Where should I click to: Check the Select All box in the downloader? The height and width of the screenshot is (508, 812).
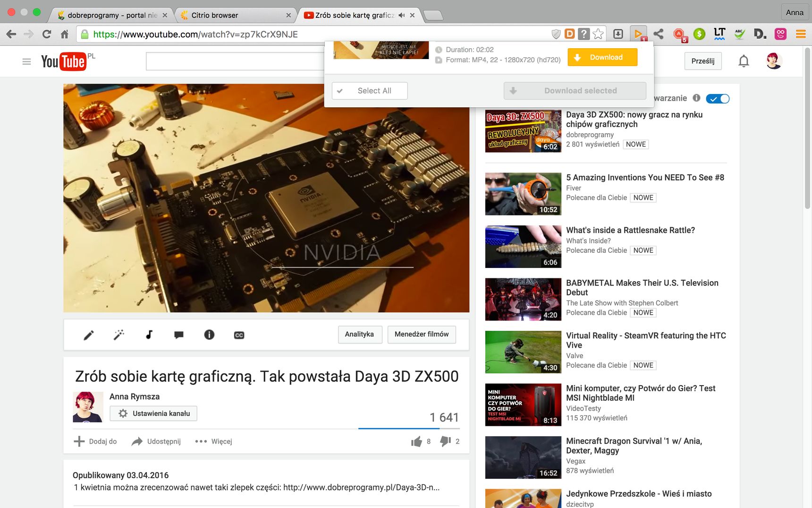point(370,91)
